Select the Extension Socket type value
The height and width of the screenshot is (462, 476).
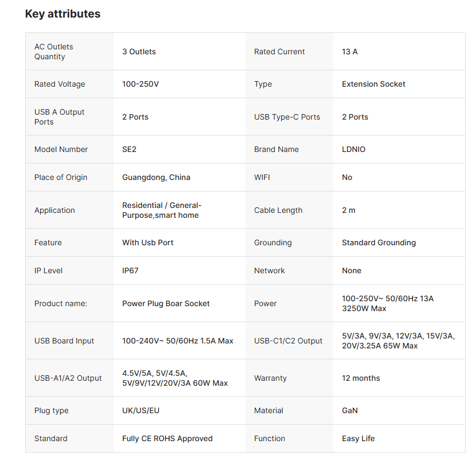373,84
